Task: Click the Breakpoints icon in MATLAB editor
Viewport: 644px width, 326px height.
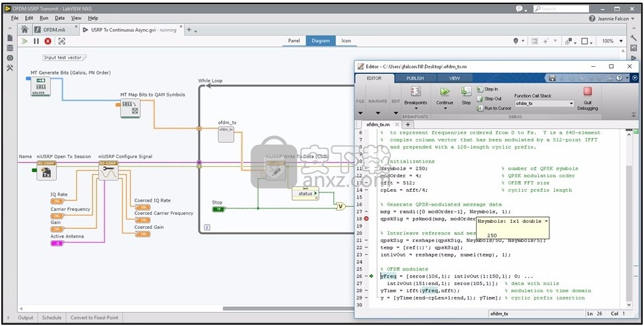Action: [x=416, y=92]
